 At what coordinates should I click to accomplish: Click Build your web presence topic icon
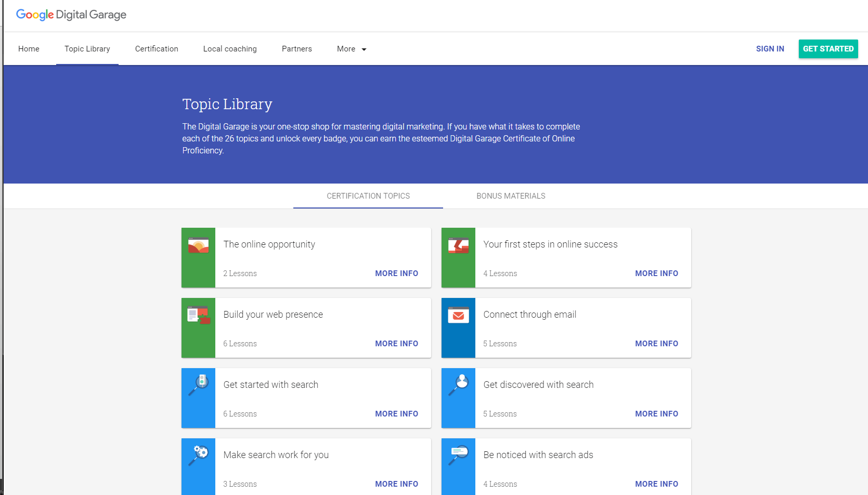pyautogui.click(x=198, y=315)
